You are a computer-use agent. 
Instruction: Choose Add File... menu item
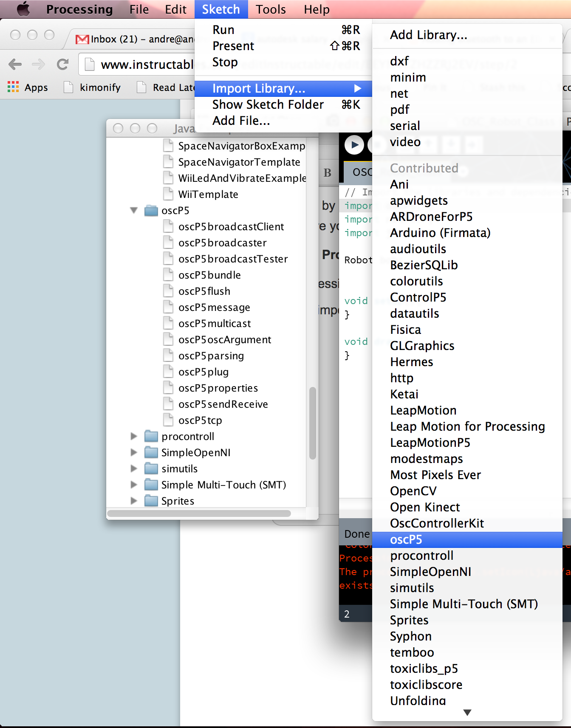coord(283,121)
